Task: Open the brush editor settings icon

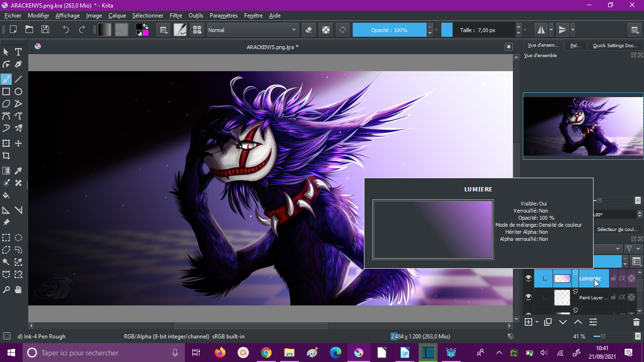Action: coord(180,30)
